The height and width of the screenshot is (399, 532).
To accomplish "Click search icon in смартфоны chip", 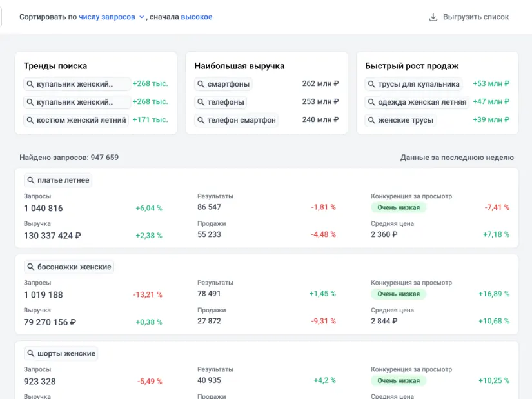I will [x=201, y=84].
